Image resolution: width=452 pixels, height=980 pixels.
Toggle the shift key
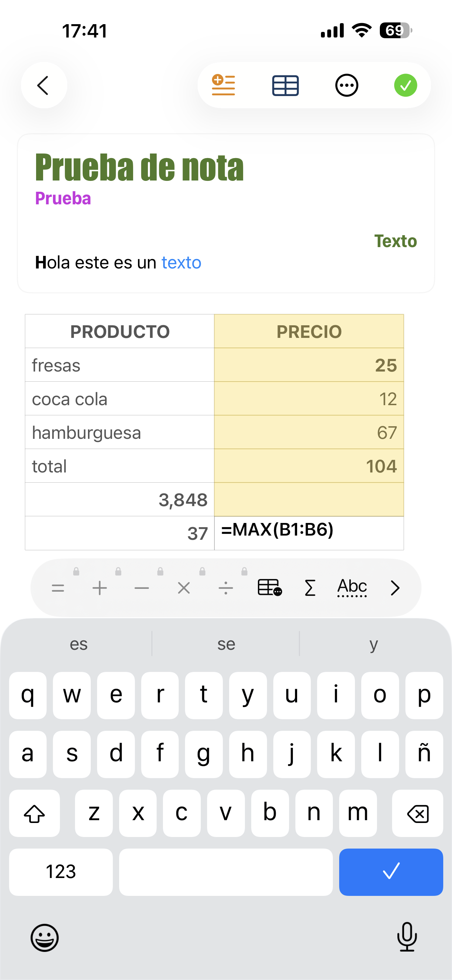click(x=34, y=814)
